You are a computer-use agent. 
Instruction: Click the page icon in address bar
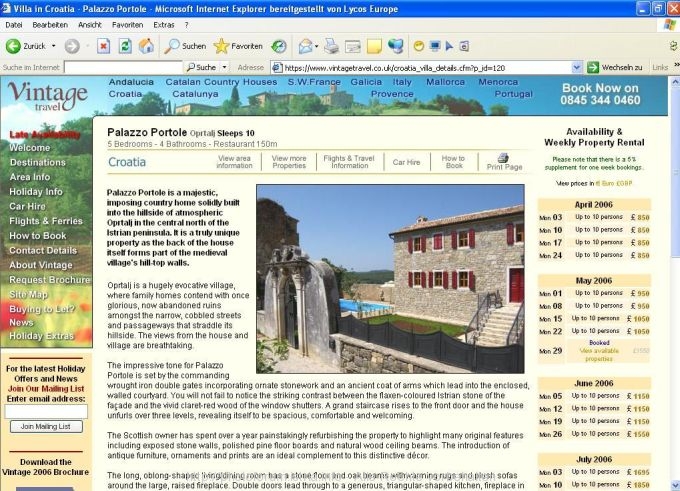point(277,67)
